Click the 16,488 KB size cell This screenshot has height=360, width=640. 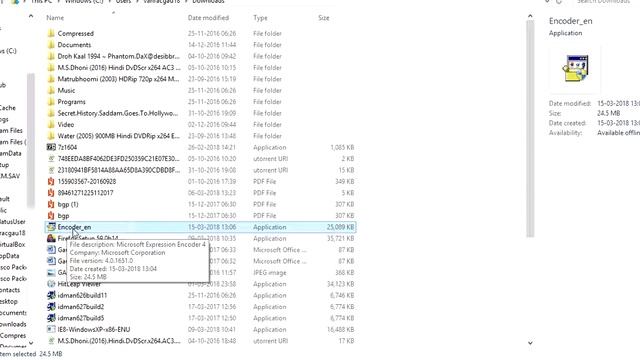coord(340,329)
